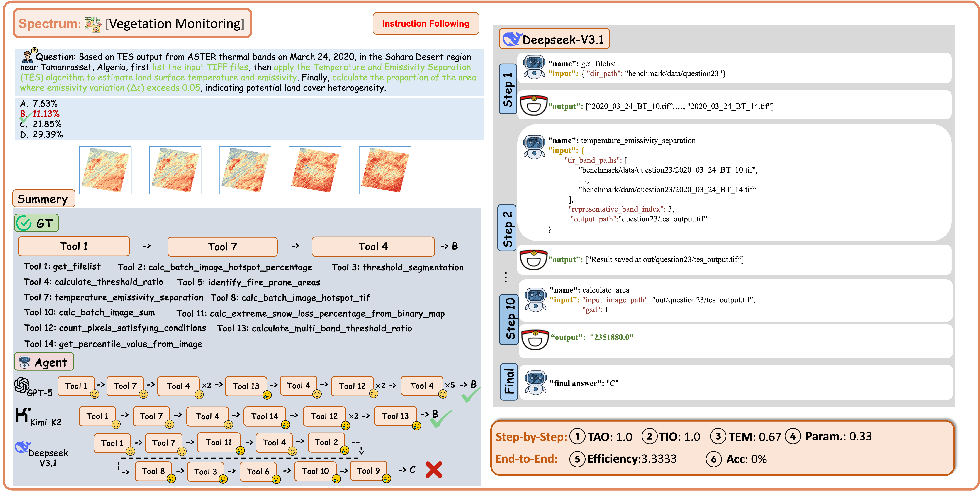Select answer option D. 29.39%

coord(41,134)
